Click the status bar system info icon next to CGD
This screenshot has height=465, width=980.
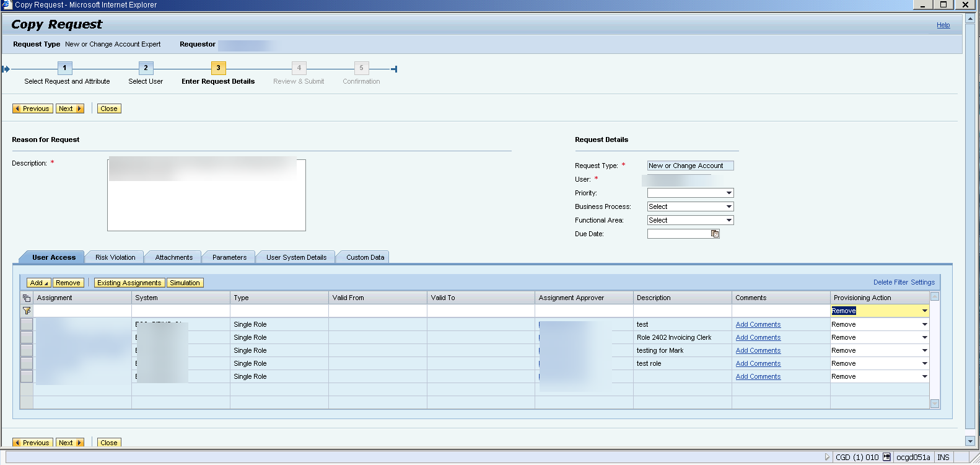coord(886,457)
